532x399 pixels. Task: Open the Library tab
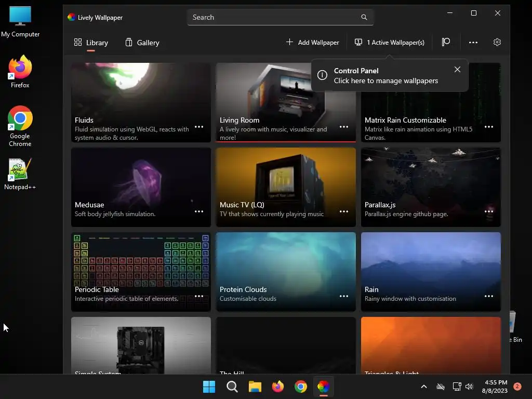coord(91,43)
